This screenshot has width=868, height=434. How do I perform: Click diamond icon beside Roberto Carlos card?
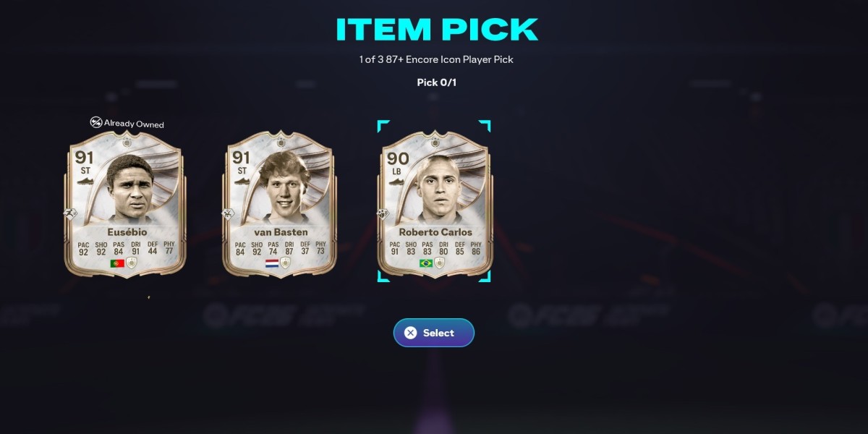(x=383, y=214)
